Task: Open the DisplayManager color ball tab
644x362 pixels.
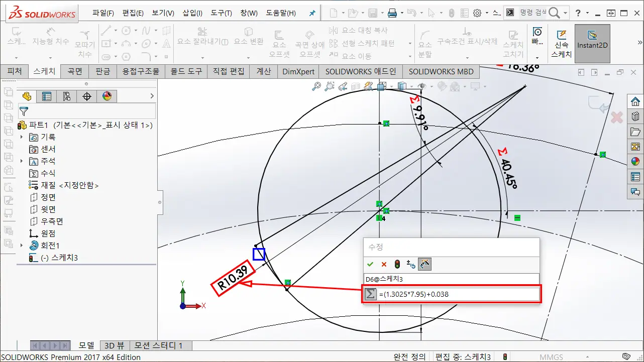Action: click(106, 96)
